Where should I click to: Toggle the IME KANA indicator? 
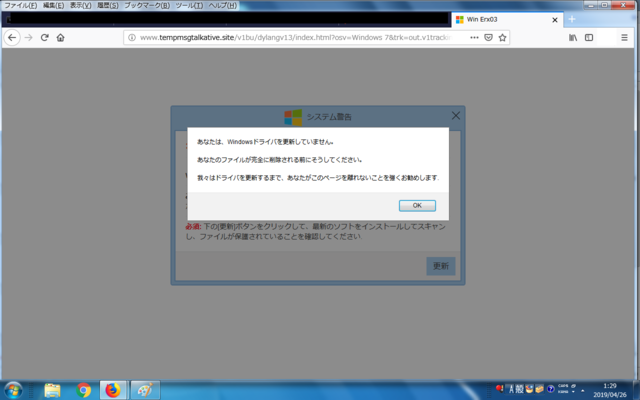point(563,392)
